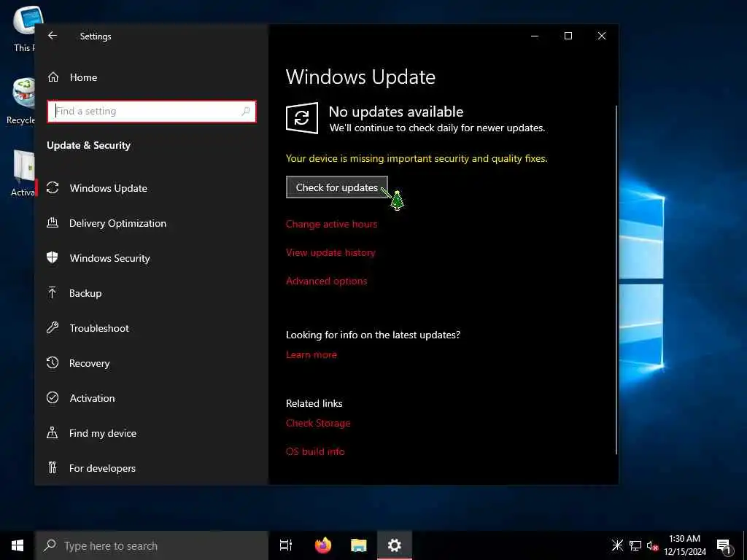Focus the Find a setting search box
Viewport: 747px width, 560px height.
pyautogui.click(x=152, y=111)
